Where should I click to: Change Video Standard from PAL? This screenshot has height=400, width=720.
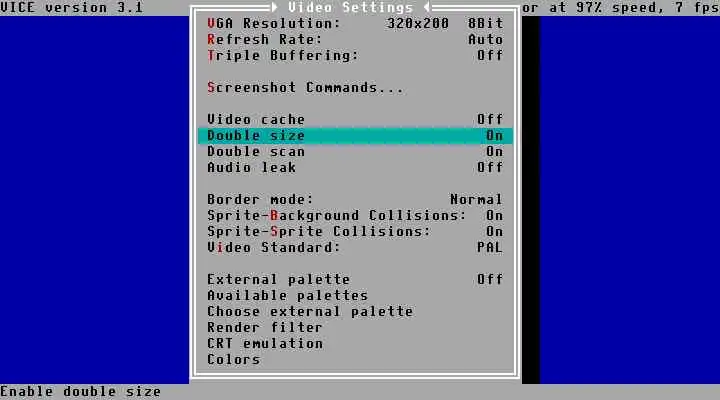tap(355, 248)
